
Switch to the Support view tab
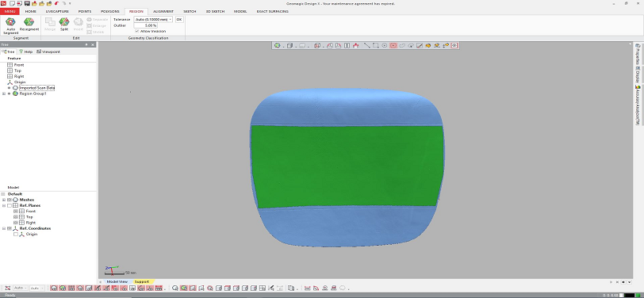point(142,281)
